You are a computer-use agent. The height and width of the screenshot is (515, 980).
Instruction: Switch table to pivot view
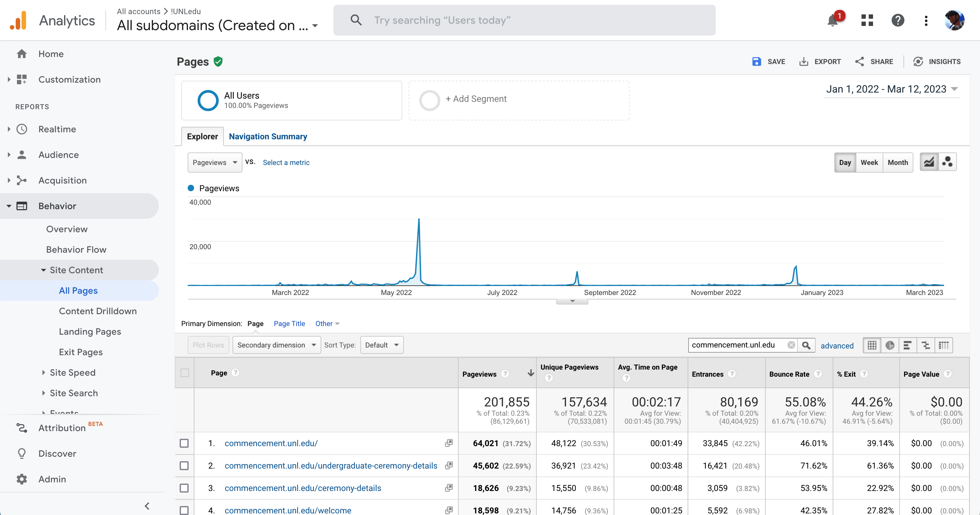click(x=943, y=345)
